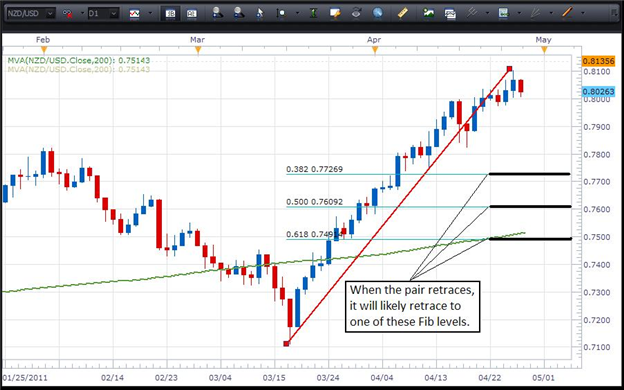Click the 0.7500 price axis value

tap(597, 237)
